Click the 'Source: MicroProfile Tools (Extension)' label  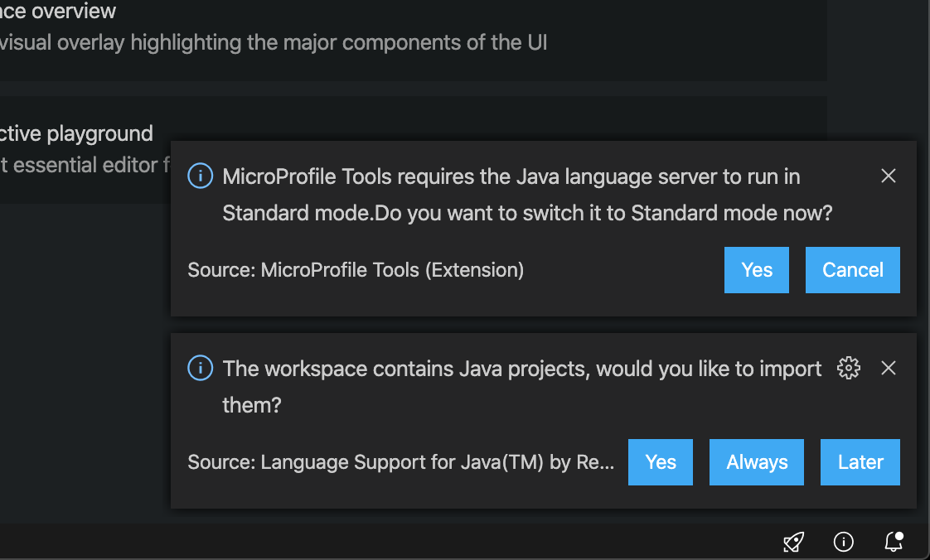click(x=356, y=270)
